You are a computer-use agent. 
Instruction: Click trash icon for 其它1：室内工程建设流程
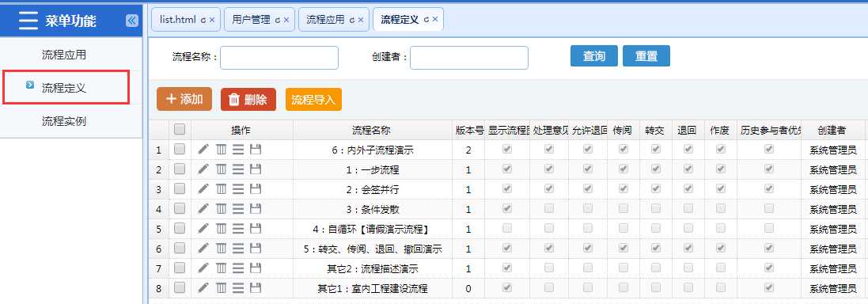pos(221,288)
